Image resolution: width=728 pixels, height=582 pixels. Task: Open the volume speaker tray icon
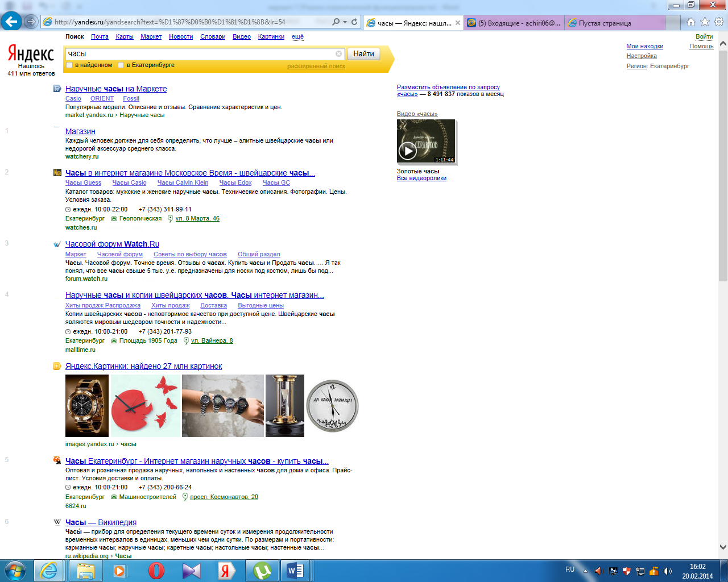668,571
